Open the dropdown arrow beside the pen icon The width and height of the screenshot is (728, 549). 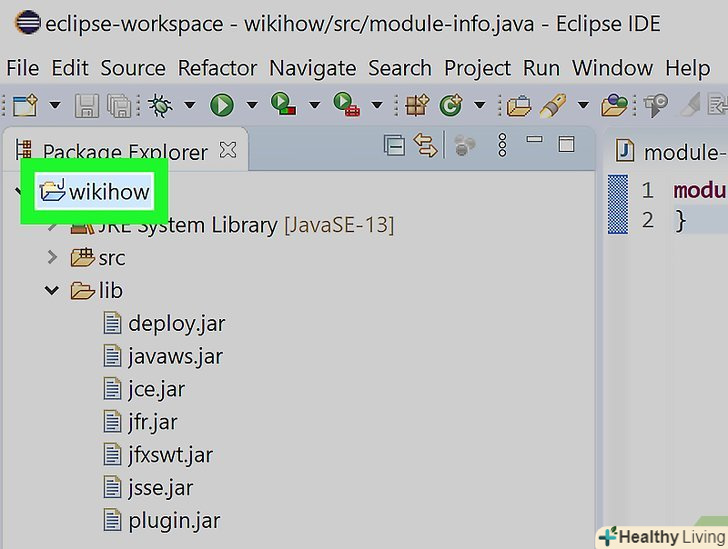(583, 105)
